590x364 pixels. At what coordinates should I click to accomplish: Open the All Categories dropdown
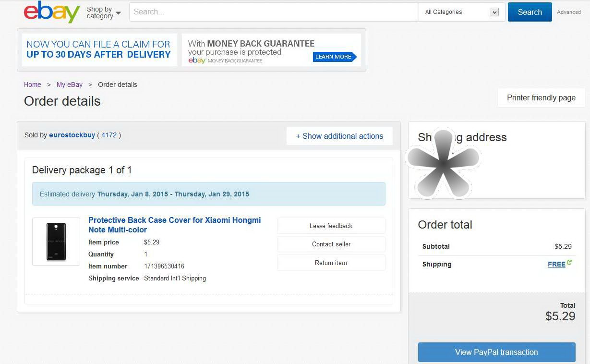pos(462,12)
